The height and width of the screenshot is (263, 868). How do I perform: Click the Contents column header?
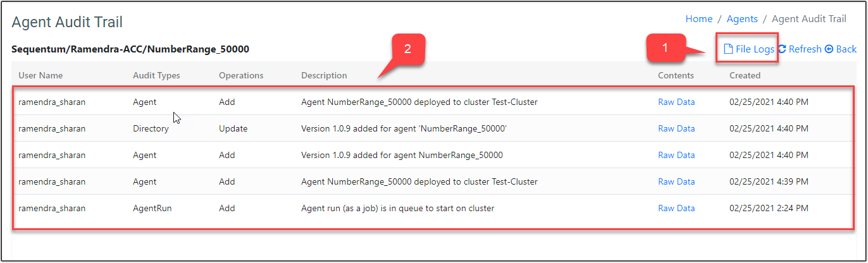[676, 75]
